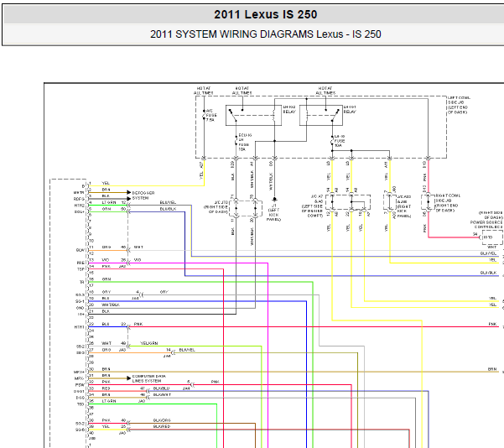Select the J/C J70 (RIGHT SIDE OF DASH) label
Screen dimensions: 504x448
(216, 206)
